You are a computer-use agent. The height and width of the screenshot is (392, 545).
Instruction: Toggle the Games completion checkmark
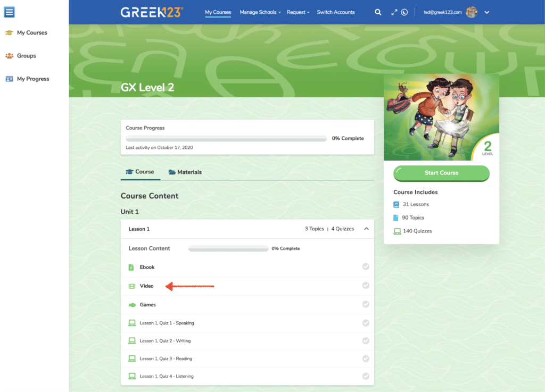click(x=366, y=304)
